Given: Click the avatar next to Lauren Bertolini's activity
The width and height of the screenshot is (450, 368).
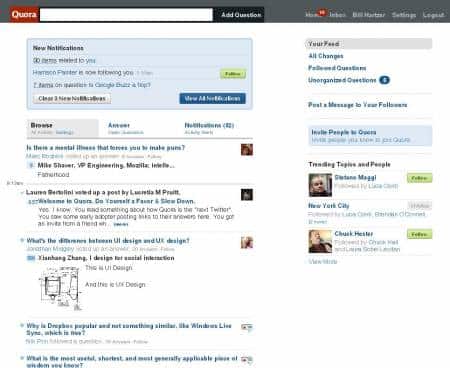Looking at the screenshot, I should 247,194.
